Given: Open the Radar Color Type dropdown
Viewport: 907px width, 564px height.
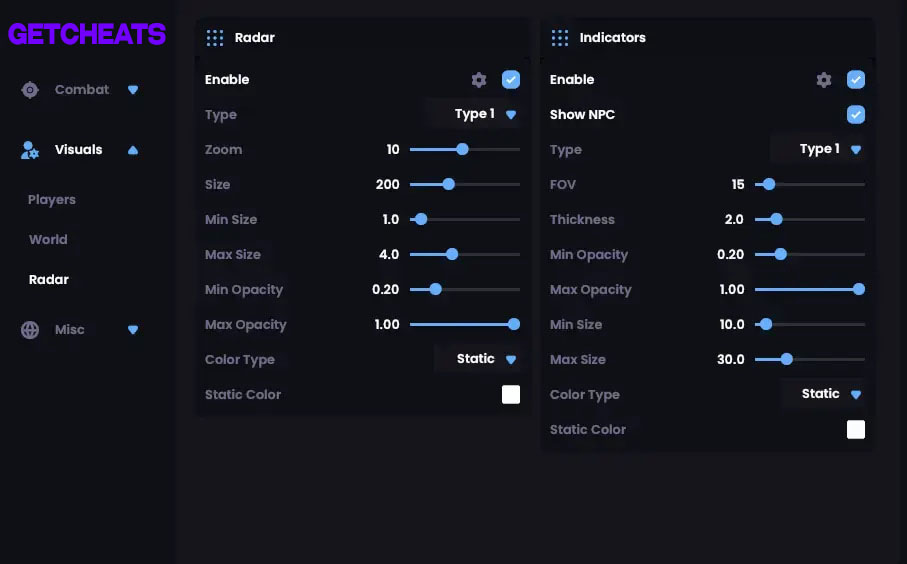Looking at the screenshot, I should click(x=478, y=359).
